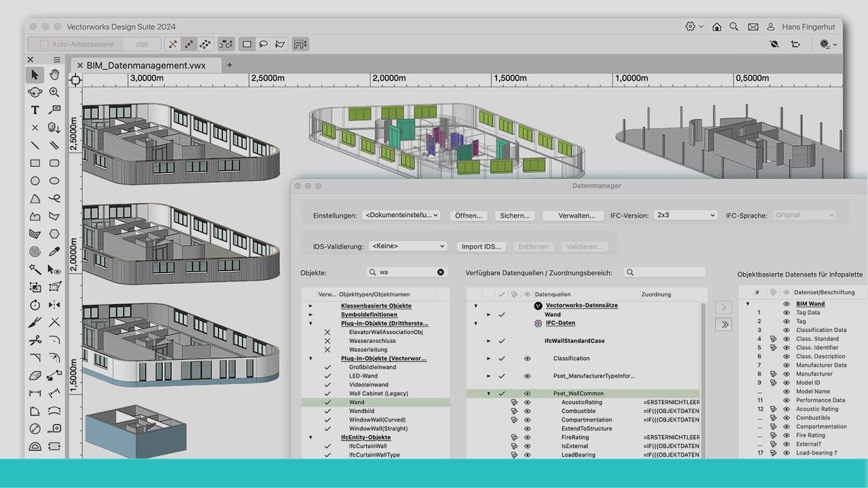Select the Eyedropper tool
This screenshot has width=868, height=488.
pyautogui.click(x=54, y=251)
